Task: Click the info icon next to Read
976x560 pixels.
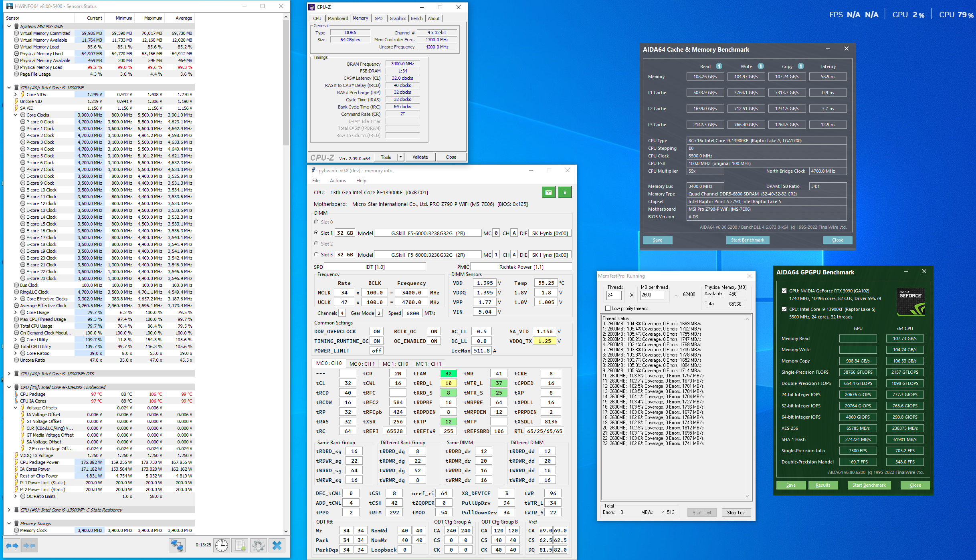Action: pos(719,66)
